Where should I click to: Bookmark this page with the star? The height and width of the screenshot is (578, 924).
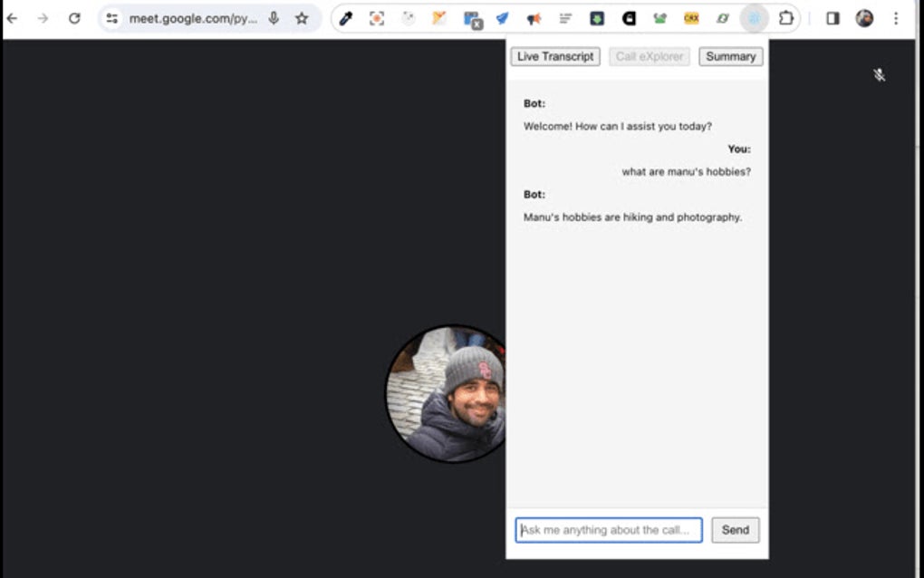coord(302,18)
